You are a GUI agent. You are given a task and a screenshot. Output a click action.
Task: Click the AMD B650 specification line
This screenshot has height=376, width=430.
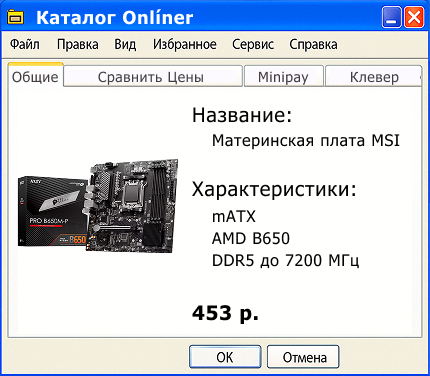(251, 238)
